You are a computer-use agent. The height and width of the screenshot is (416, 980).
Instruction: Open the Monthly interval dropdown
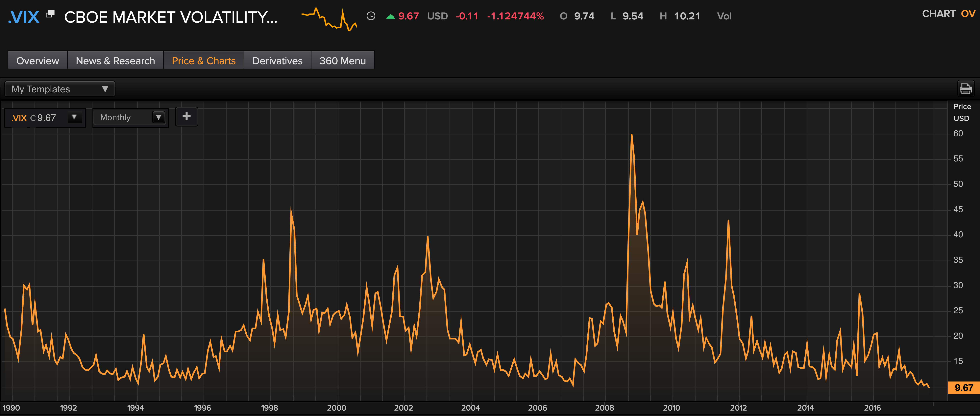click(x=130, y=118)
